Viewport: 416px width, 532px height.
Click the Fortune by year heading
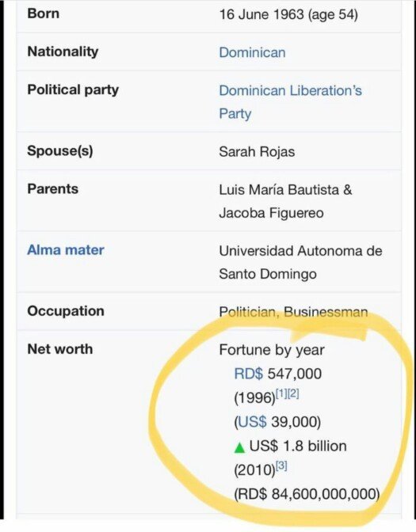pos(272,350)
